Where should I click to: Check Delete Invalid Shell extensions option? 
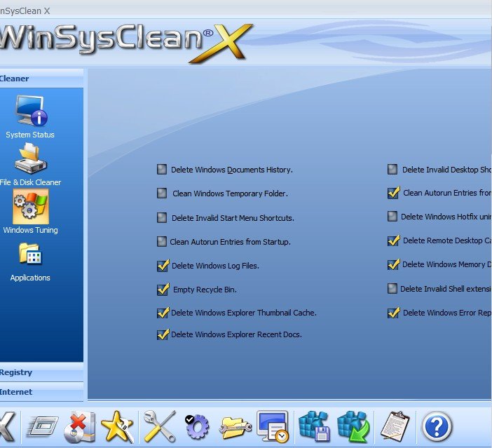392,289
